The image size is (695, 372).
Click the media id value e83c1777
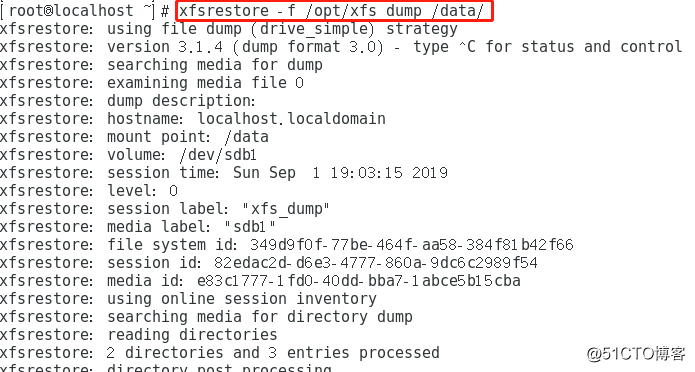[359, 281]
